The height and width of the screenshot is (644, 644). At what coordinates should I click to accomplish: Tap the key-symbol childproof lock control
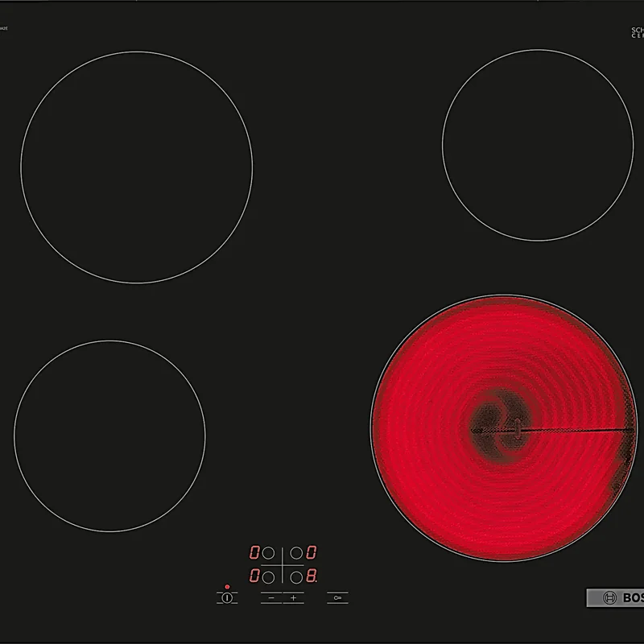[x=337, y=598]
